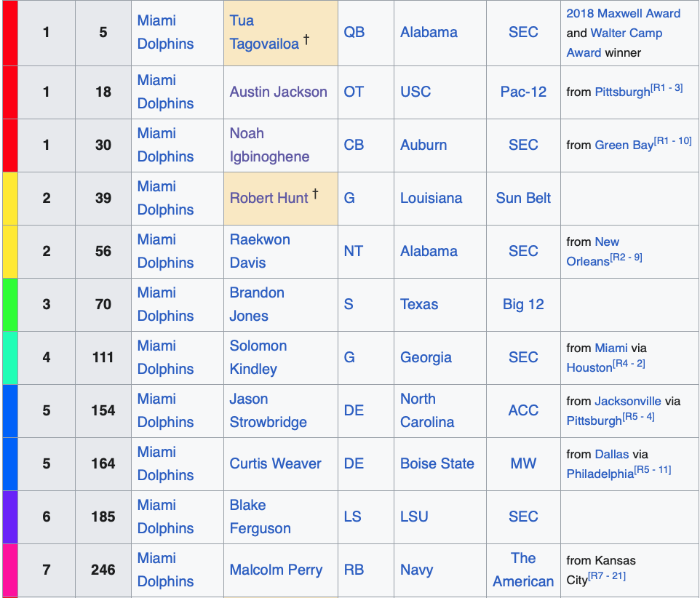The image size is (700, 598).
Task: Click the Green Bay link in notes
Action: pyautogui.click(x=624, y=145)
